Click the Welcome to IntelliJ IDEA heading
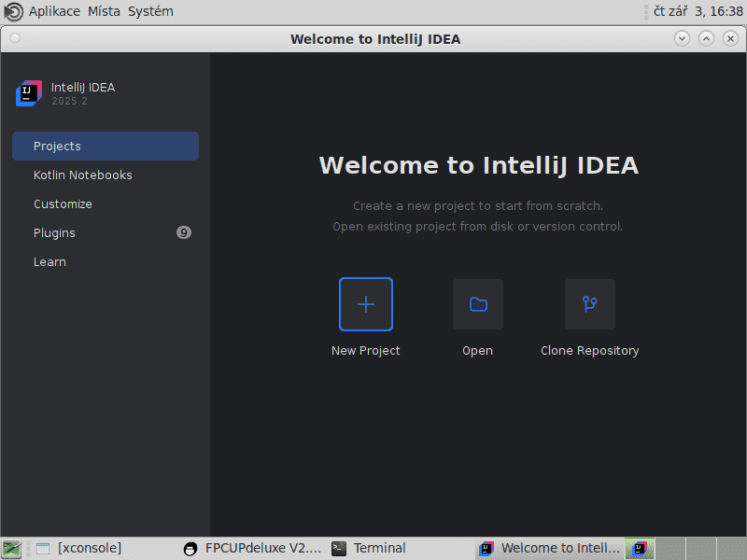Screen dimensions: 747x560 [478, 166]
